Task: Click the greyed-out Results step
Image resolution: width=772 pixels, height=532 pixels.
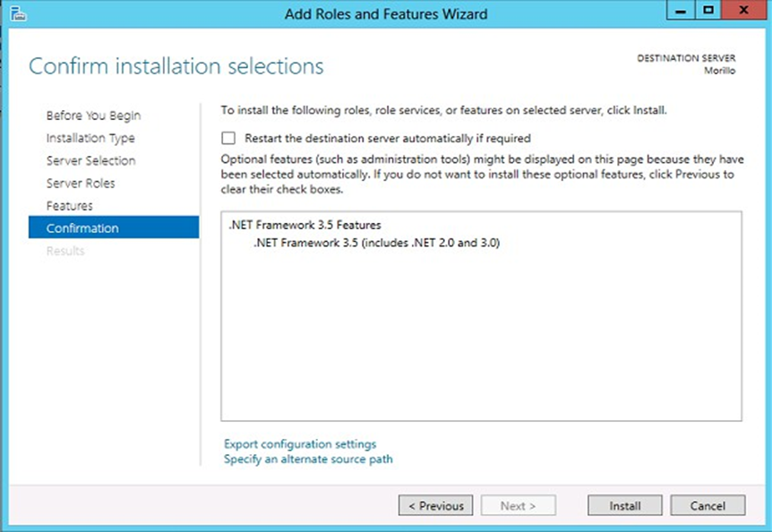Action: [x=65, y=251]
